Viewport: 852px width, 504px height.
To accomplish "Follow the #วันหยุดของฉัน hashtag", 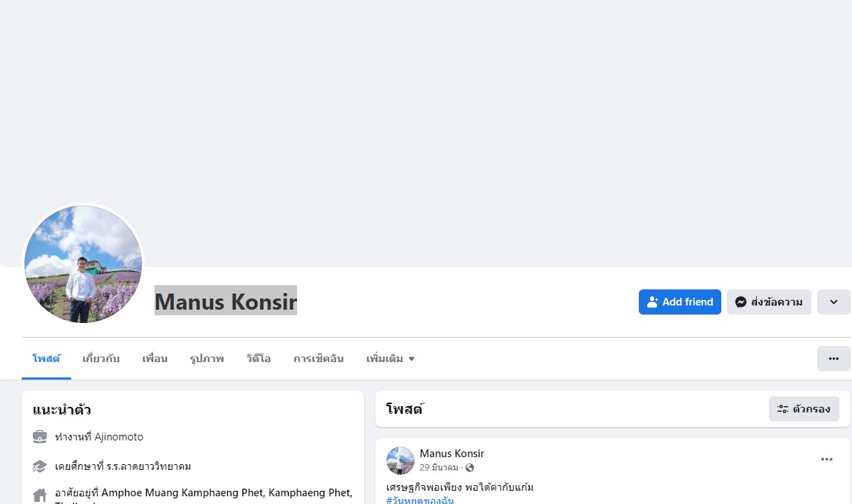I will click(x=420, y=500).
